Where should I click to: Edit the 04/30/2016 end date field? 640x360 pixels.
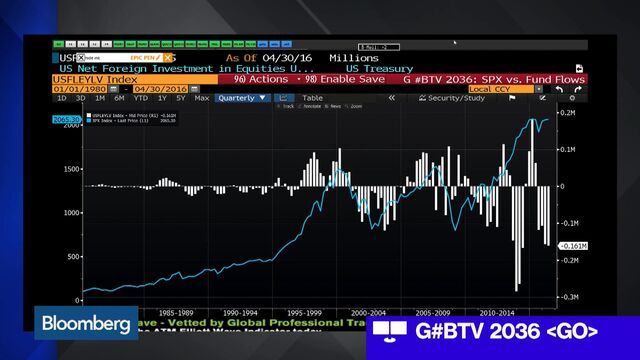[160, 89]
